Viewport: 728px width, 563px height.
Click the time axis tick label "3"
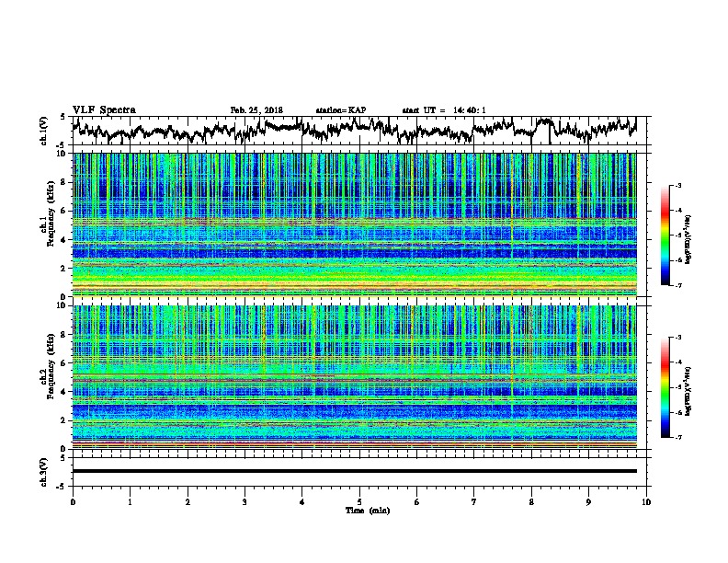[x=245, y=502]
